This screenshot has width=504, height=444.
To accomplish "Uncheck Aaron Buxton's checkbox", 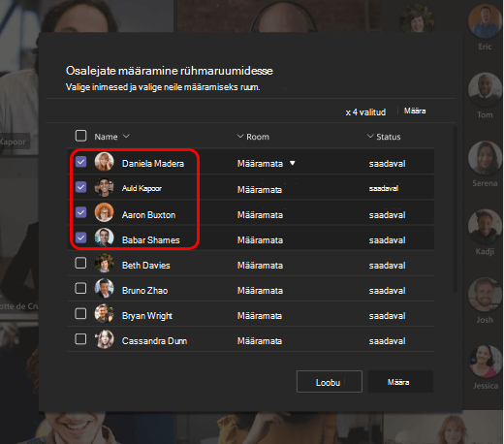I will (80, 212).
